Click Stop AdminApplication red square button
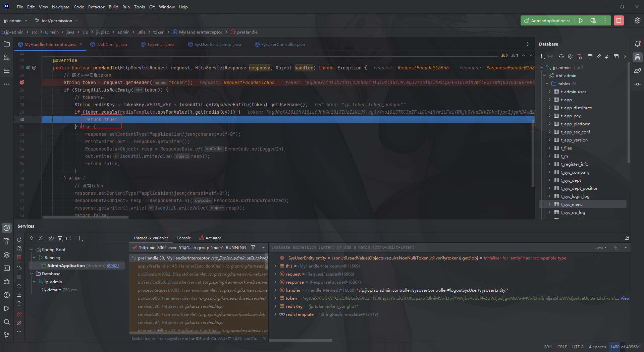The width and height of the screenshot is (644, 352). click(619, 20)
